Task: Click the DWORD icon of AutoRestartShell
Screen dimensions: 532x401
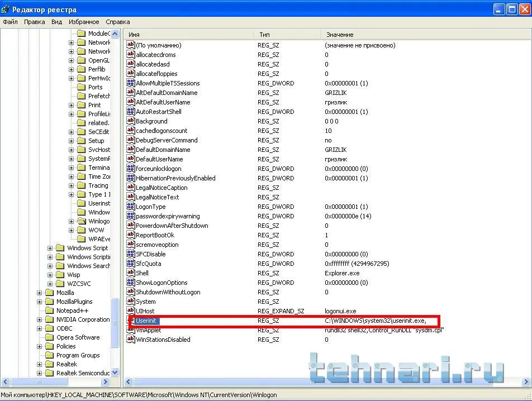Action: point(131,111)
